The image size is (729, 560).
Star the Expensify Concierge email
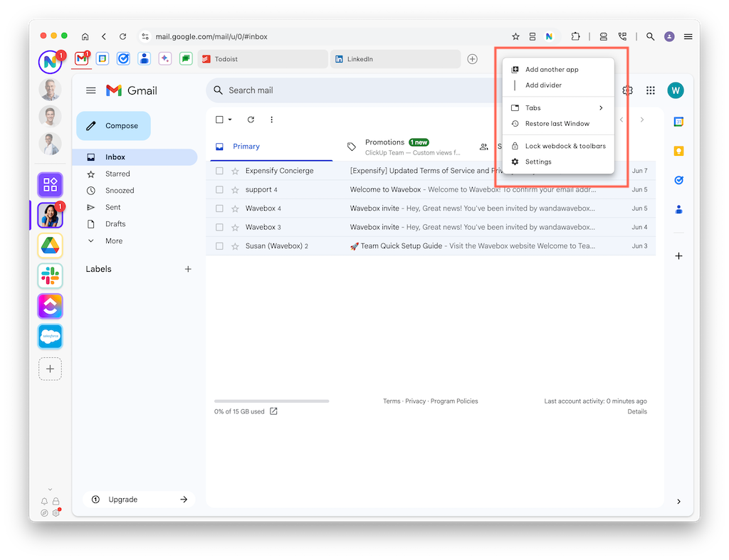235,171
